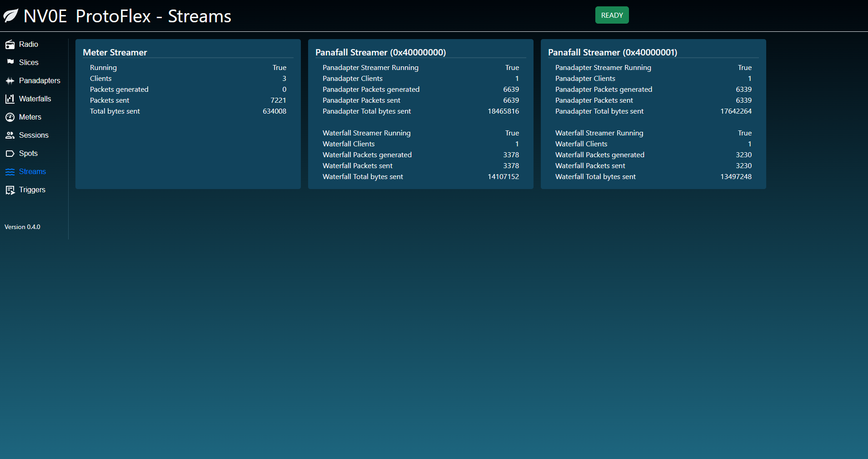868x459 pixels.
Task: Click the Triggers icon in the sidebar
Action: (10, 190)
